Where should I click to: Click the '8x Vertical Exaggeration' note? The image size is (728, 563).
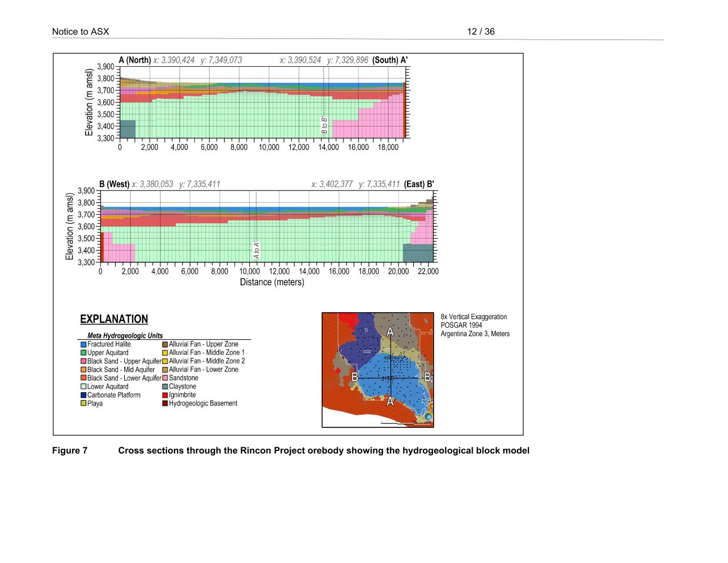click(x=474, y=317)
